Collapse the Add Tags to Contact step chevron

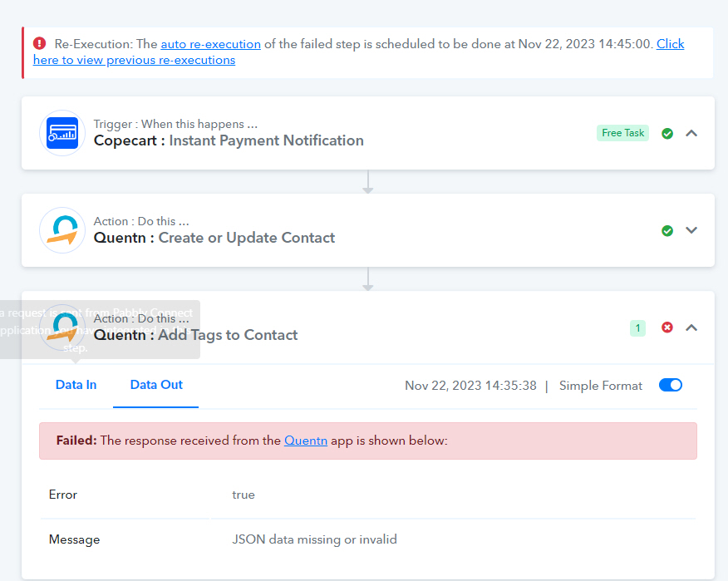point(691,327)
